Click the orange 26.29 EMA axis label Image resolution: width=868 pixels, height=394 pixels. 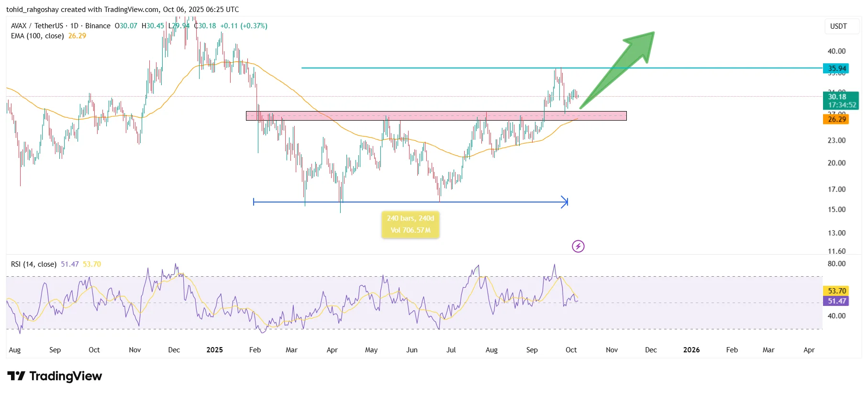(835, 119)
